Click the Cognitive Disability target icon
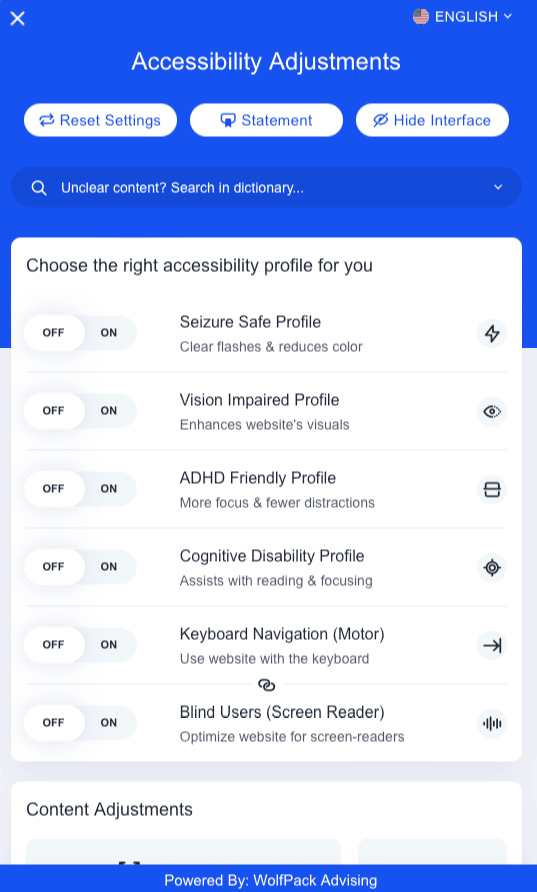This screenshot has height=892, width=537. coord(491,567)
